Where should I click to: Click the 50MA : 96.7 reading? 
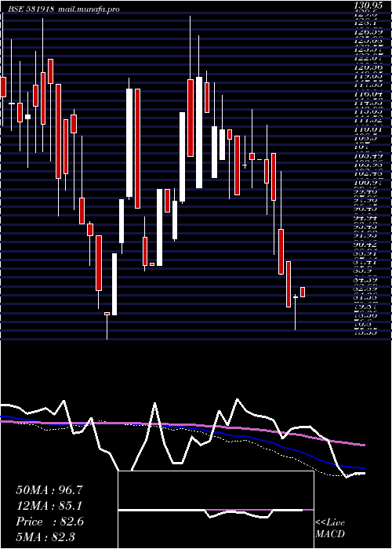[49, 490]
